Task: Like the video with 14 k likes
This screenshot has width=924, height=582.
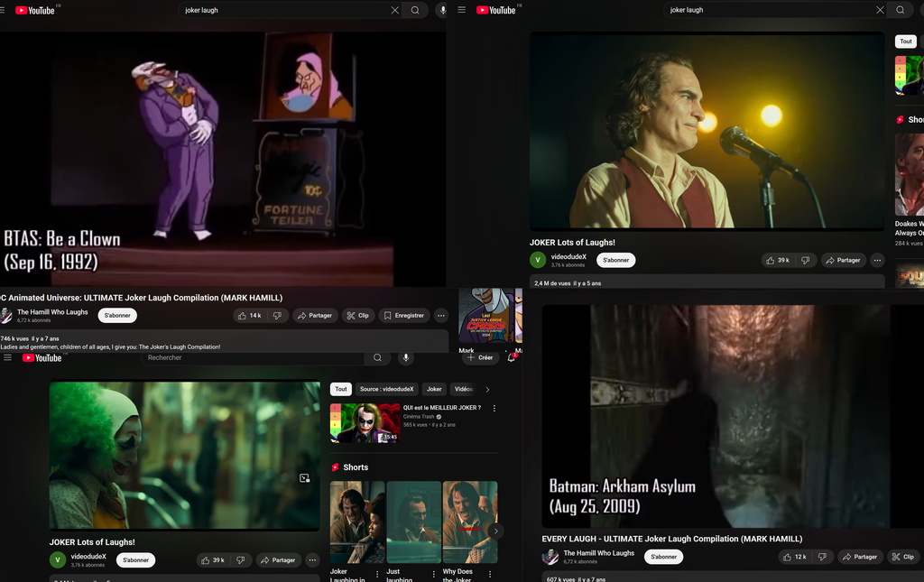Action: [x=249, y=316]
